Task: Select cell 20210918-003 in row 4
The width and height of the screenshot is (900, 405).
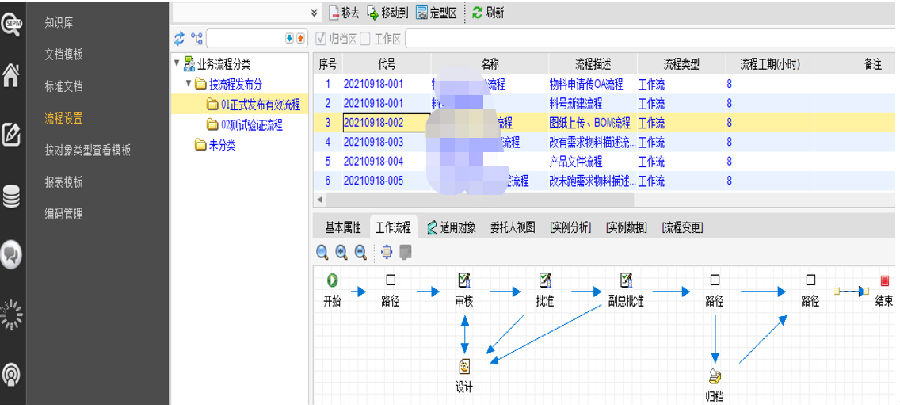Action: pos(386,142)
